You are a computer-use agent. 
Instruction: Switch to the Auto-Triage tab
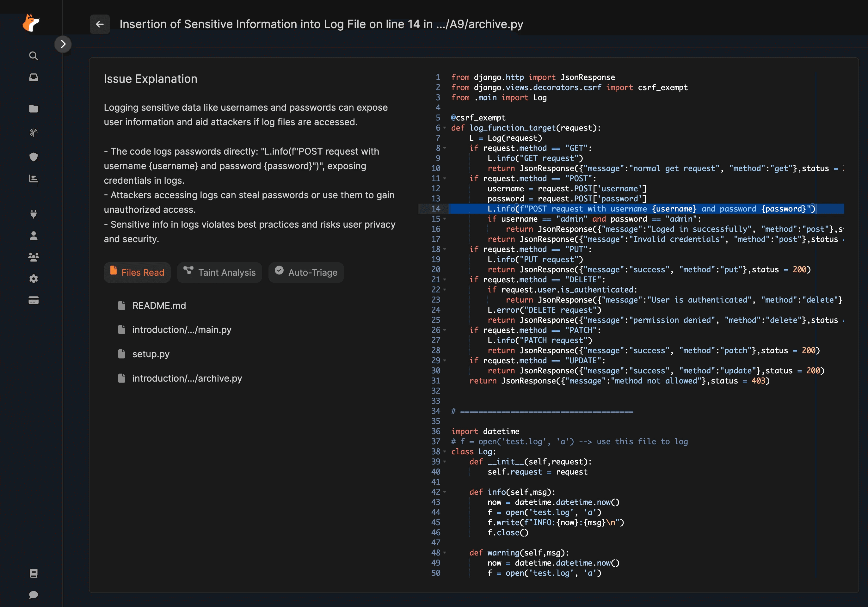(x=306, y=273)
